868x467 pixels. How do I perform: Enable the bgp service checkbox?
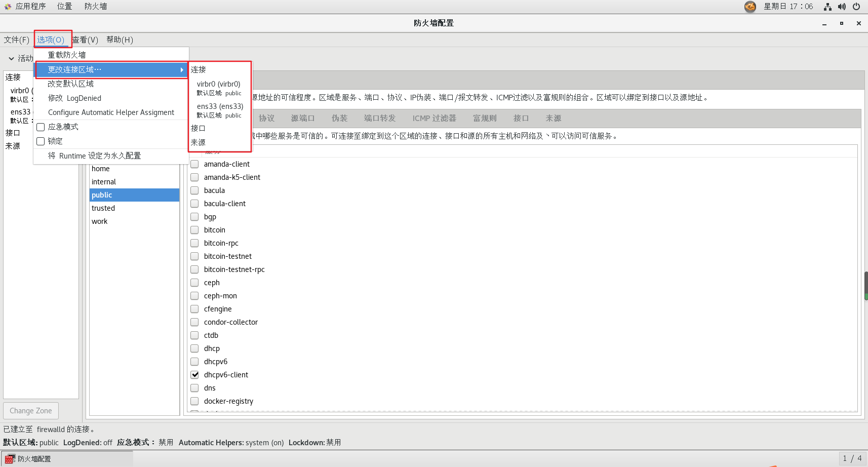(194, 217)
